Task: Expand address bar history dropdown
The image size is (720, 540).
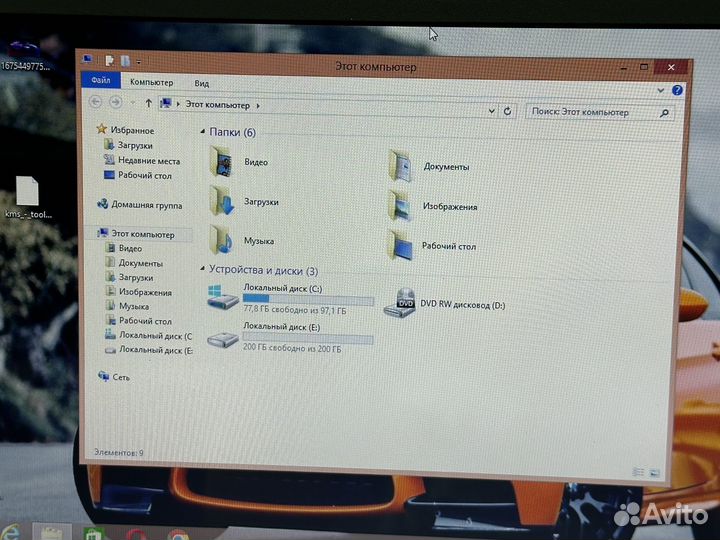Action: 491,111
